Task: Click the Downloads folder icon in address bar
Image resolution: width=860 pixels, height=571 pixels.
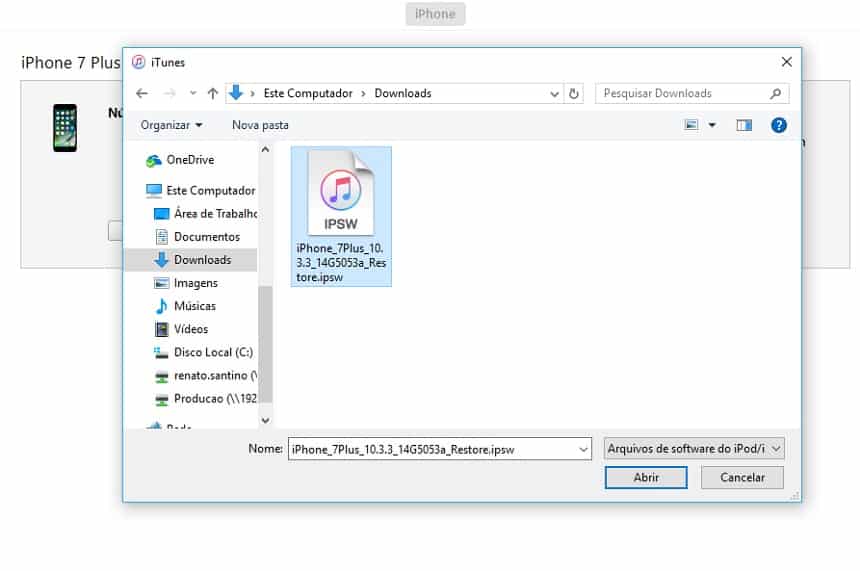Action: pos(236,93)
